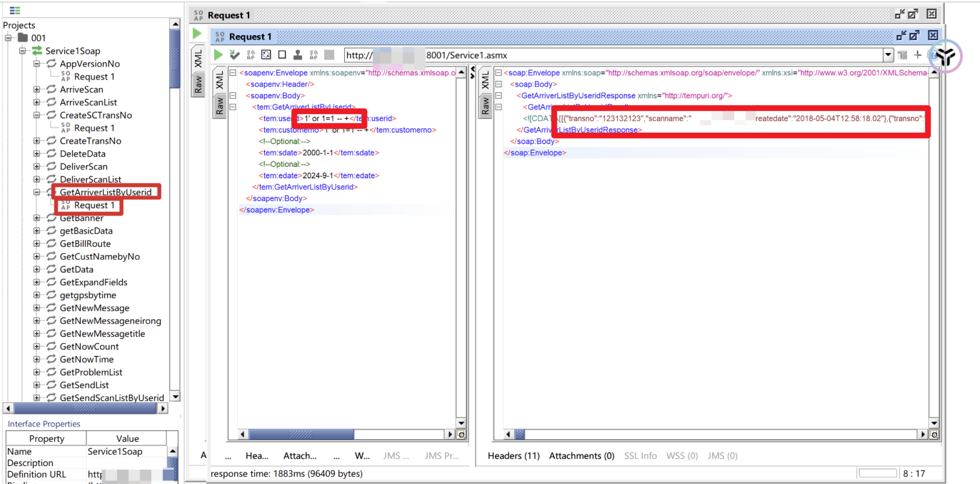Select the GetCustNamebyNo operation

[100, 256]
